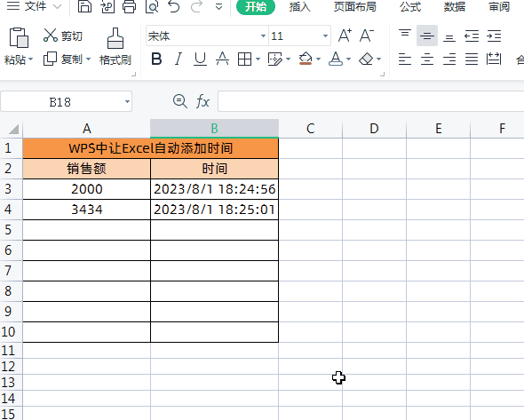Decrease font size with A-
Viewport: 524px width, 420px height.
[x=367, y=36]
